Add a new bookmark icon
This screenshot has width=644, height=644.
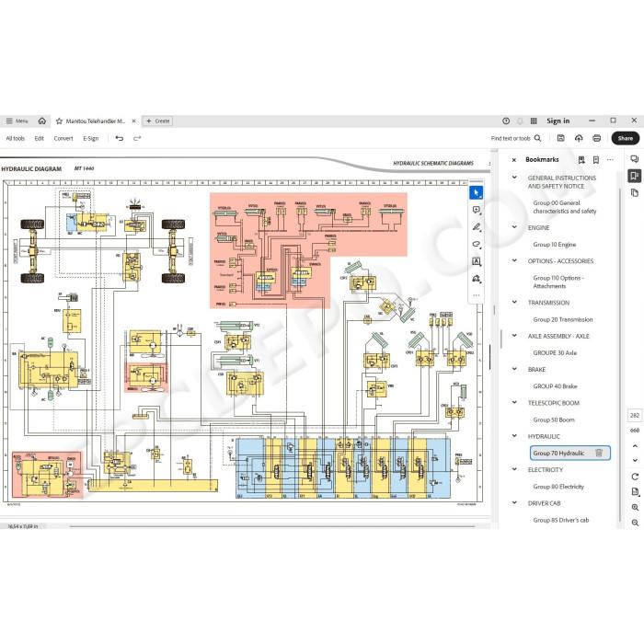(596, 160)
